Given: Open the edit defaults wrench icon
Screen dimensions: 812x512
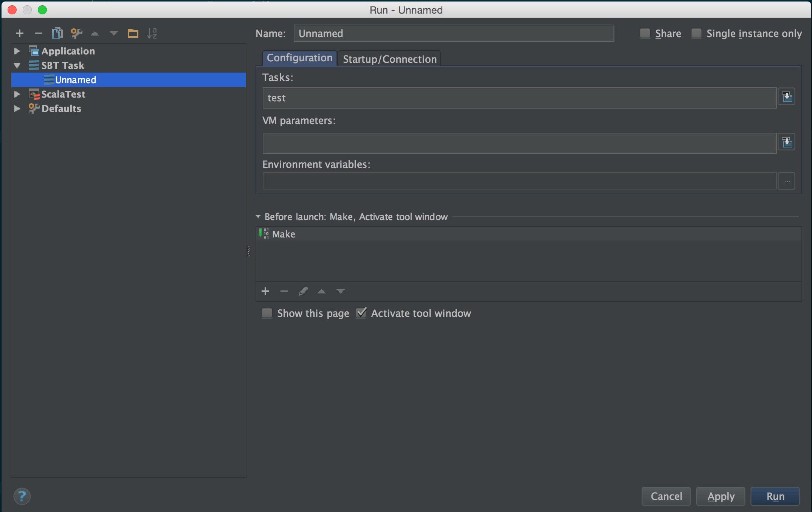Looking at the screenshot, I should [x=76, y=33].
